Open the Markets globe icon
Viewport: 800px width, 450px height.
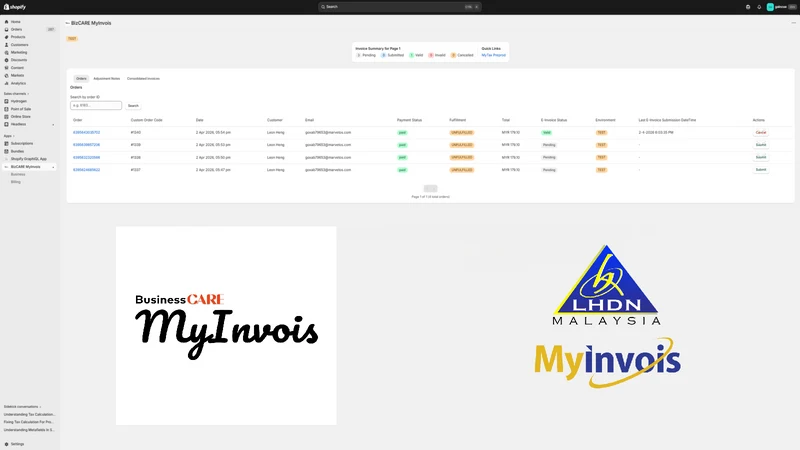7,76
